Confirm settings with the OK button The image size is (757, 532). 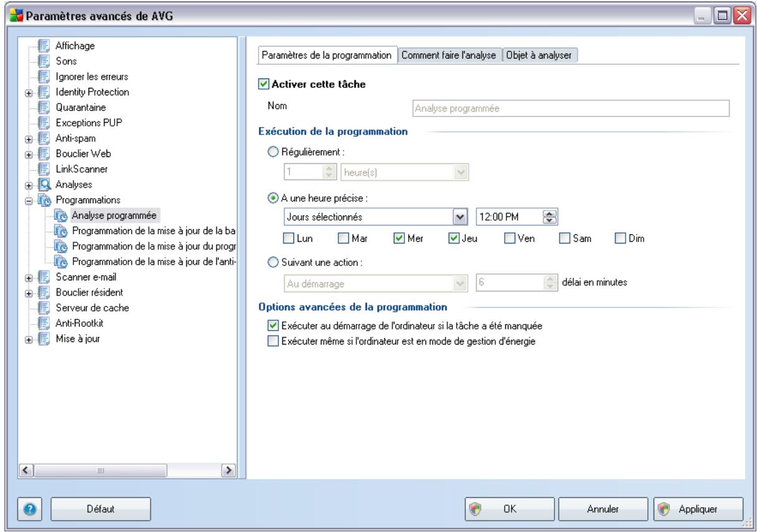pyautogui.click(x=510, y=509)
